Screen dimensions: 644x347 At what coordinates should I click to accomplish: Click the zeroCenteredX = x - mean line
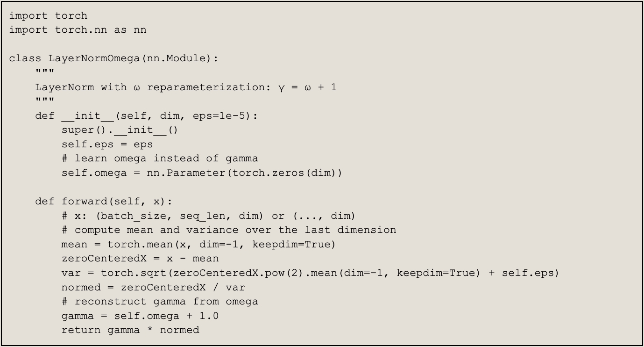[x=140, y=259]
